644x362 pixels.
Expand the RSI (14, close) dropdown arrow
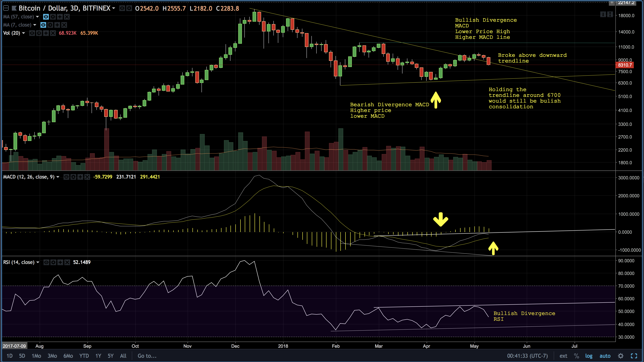tap(38, 262)
